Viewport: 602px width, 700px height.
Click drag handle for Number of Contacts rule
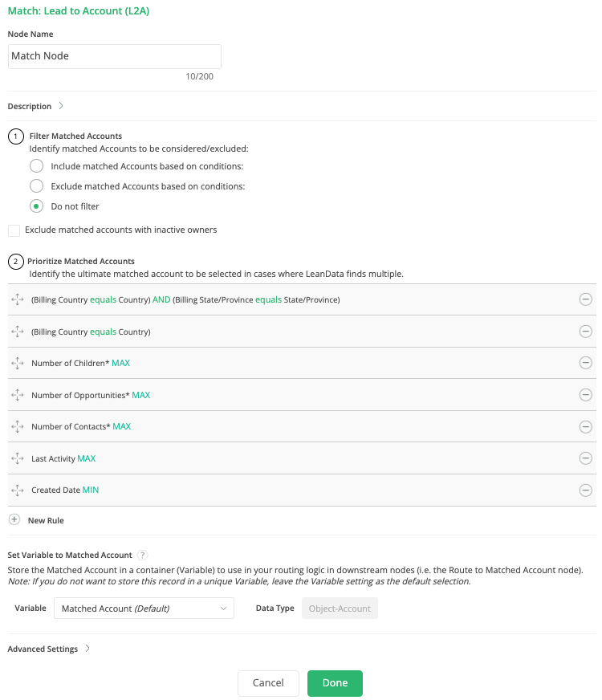click(18, 426)
